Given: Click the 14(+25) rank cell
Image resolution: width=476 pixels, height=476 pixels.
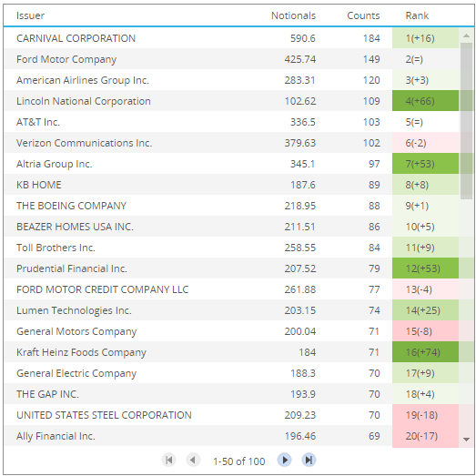Looking at the screenshot, I should pyautogui.click(x=425, y=310).
